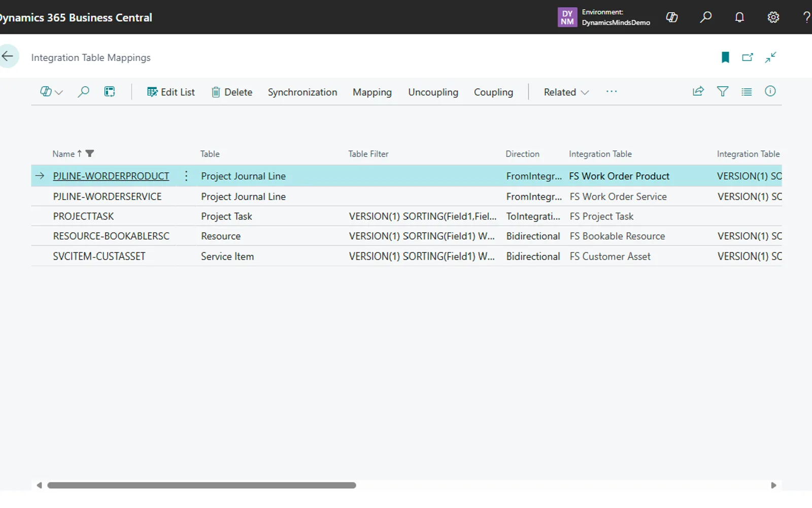This screenshot has width=812, height=508.
Task: Click the analyze view icon in toolbar
Action: (110, 92)
